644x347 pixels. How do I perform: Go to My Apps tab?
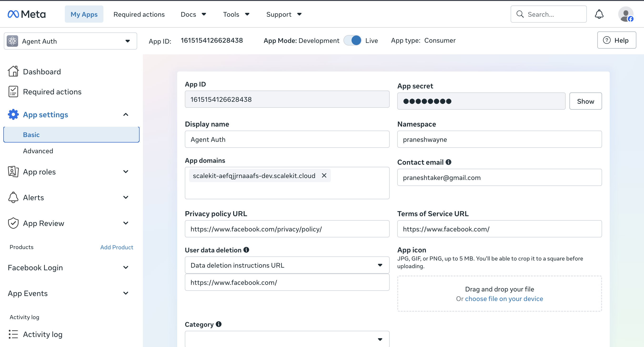coord(84,14)
